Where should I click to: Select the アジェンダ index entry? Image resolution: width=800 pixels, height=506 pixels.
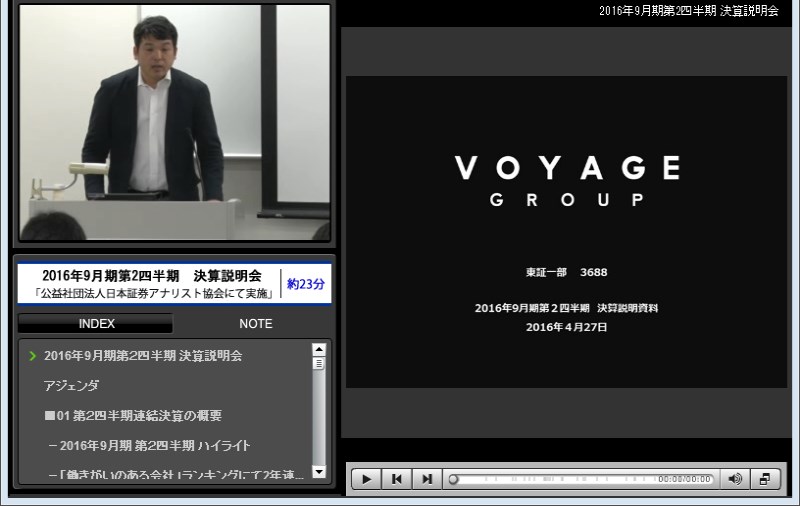[x=71, y=386]
